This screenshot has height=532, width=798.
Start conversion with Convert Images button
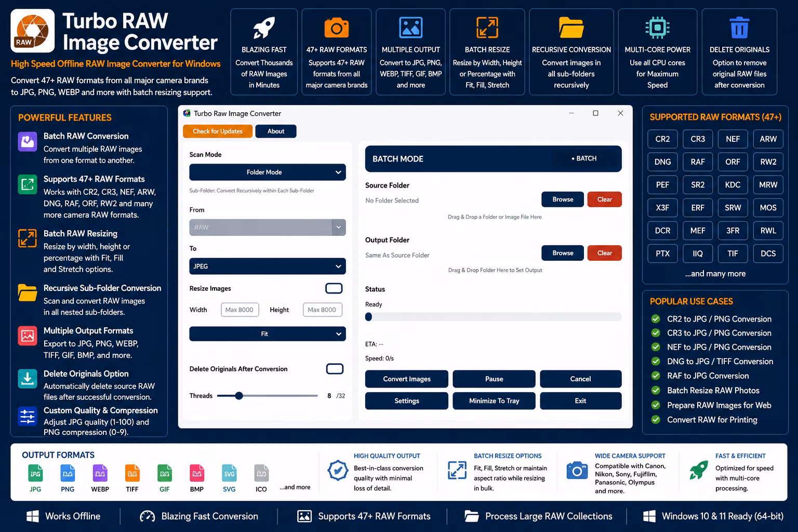click(407, 379)
